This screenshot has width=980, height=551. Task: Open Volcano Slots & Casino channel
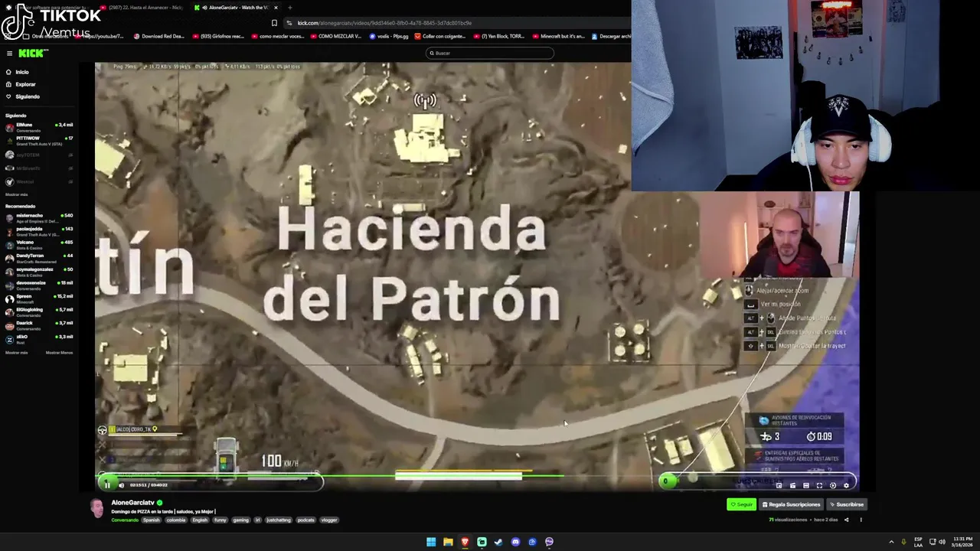pos(38,244)
